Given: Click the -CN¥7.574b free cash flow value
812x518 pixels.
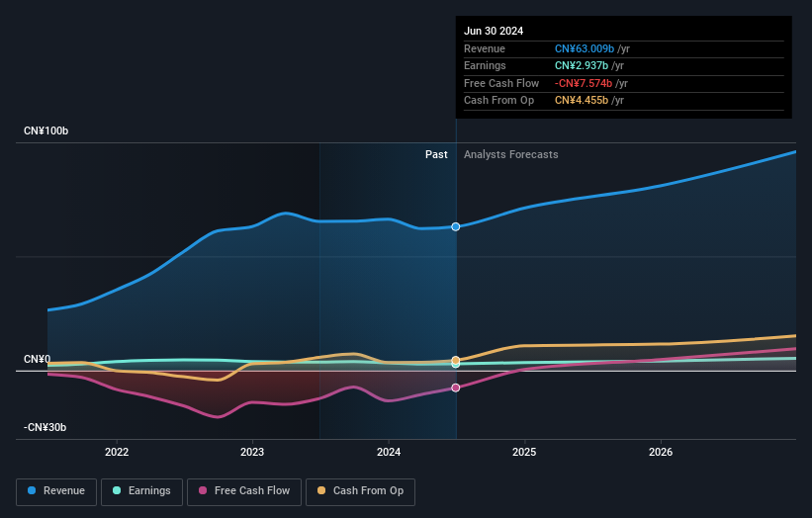Looking at the screenshot, I should 584,83.
